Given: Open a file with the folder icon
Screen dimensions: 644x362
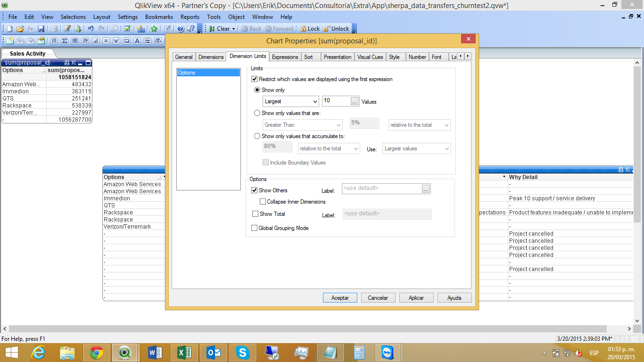Looking at the screenshot, I should click(20, 29).
